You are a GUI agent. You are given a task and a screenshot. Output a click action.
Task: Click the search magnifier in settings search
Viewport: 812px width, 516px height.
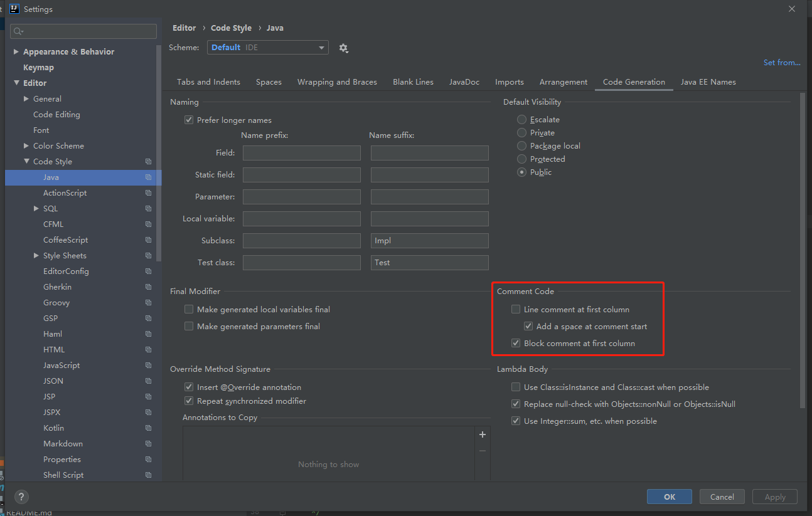click(19, 31)
